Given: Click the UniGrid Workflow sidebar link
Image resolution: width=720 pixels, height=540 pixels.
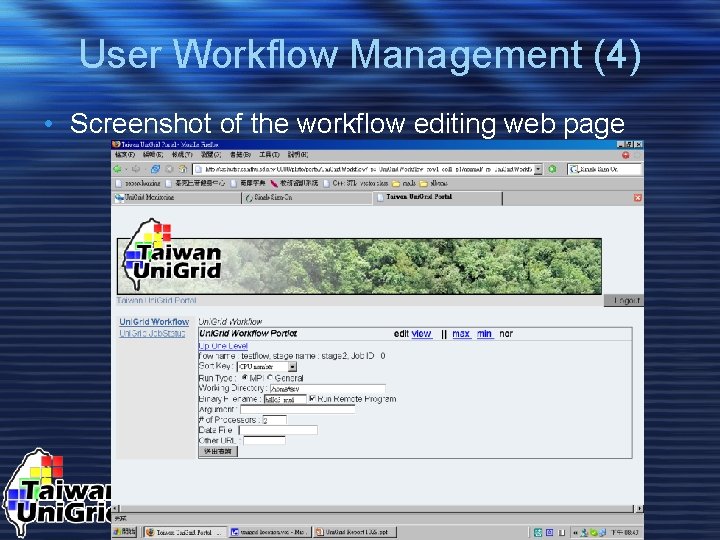Looking at the screenshot, I should [154, 322].
